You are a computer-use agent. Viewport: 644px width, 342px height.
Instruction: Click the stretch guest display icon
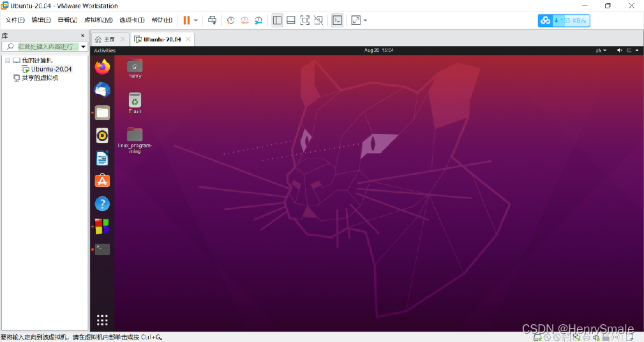(356, 20)
